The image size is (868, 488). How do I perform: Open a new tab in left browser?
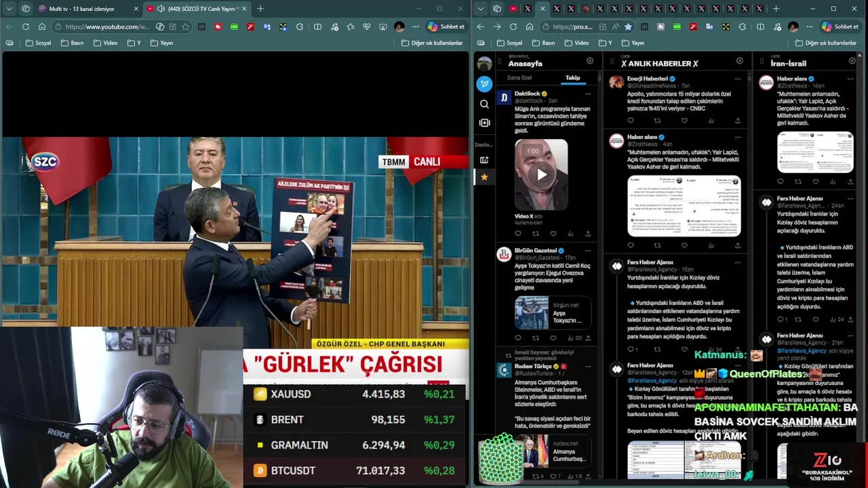(260, 9)
